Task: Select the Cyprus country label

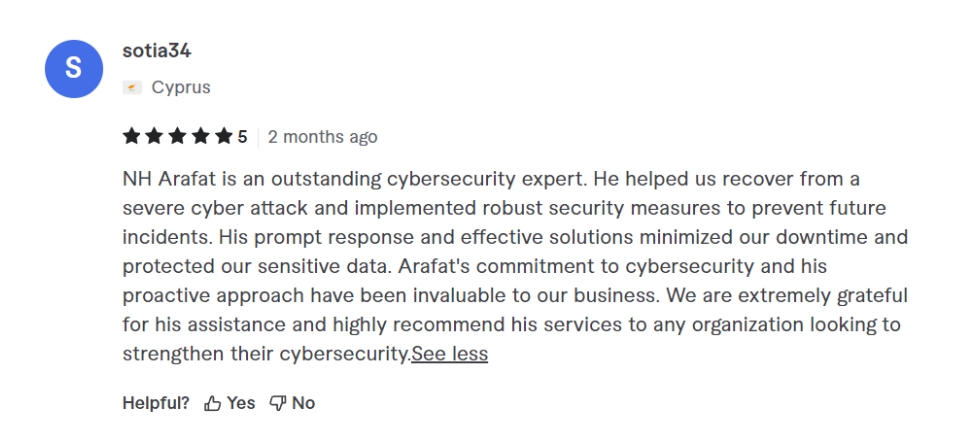Action: click(180, 88)
